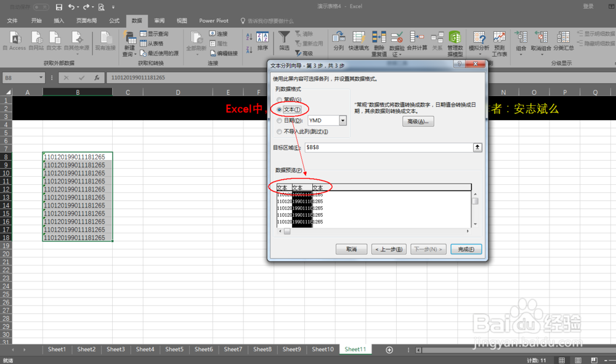Click the < 上一步(B) back button

[x=389, y=249]
